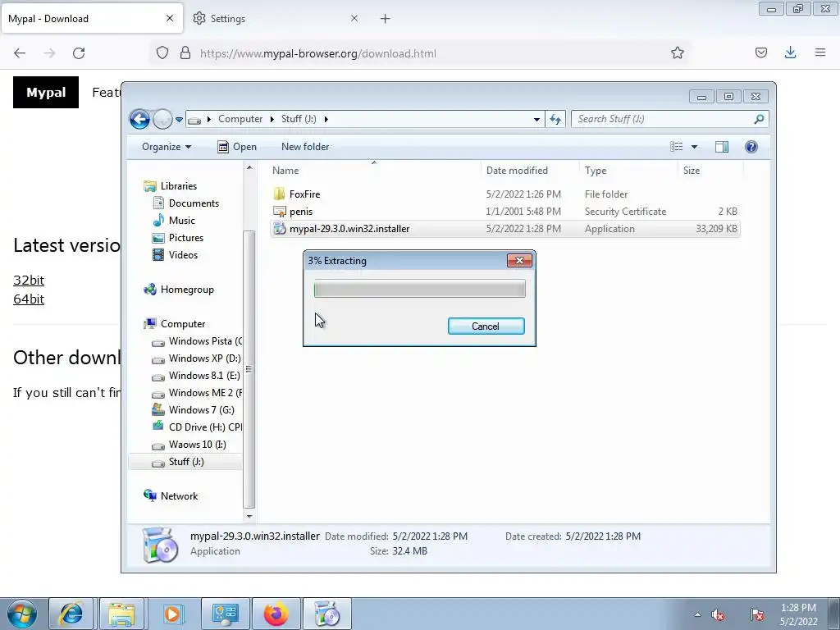This screenshot has height=630, width=840.
Task: Open the More view options dropdown arrow
Action: pyautogui.click(x=694, y=147)
